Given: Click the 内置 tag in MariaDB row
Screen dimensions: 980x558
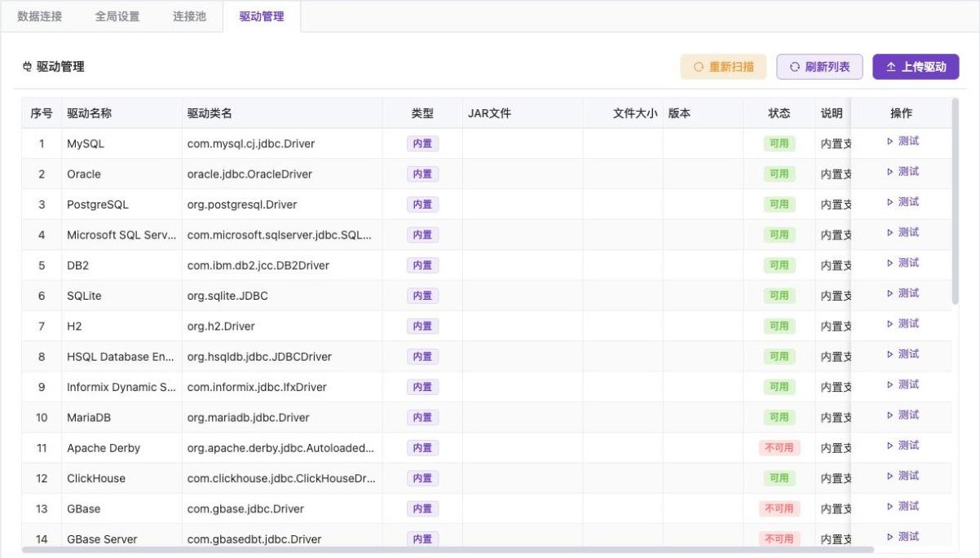Looking at the screenshot, I should pos(422,417).
